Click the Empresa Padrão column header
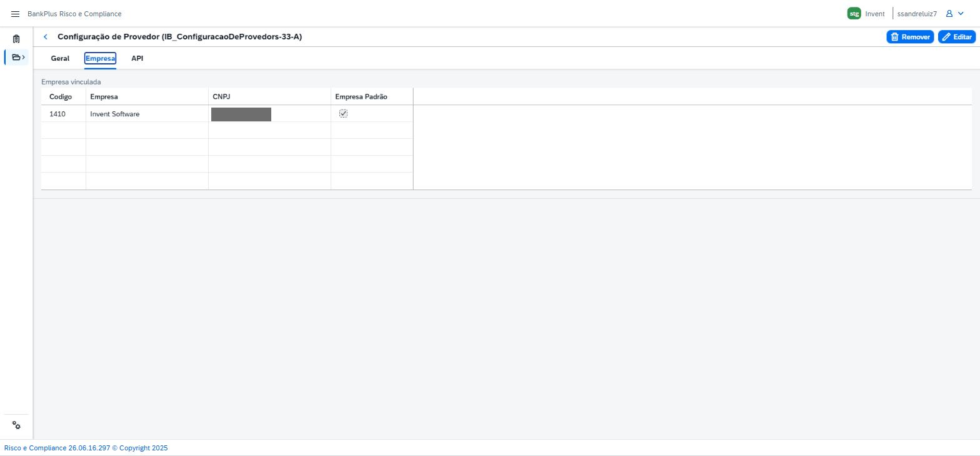Screen dimensions: 980x456 [372, 97]
